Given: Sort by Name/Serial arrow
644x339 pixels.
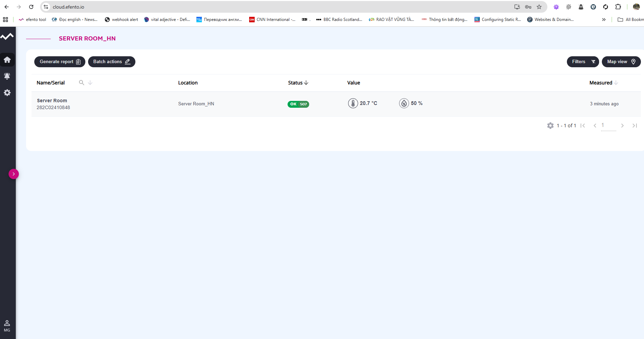Looking at the screenshot, I should point(90,83).
